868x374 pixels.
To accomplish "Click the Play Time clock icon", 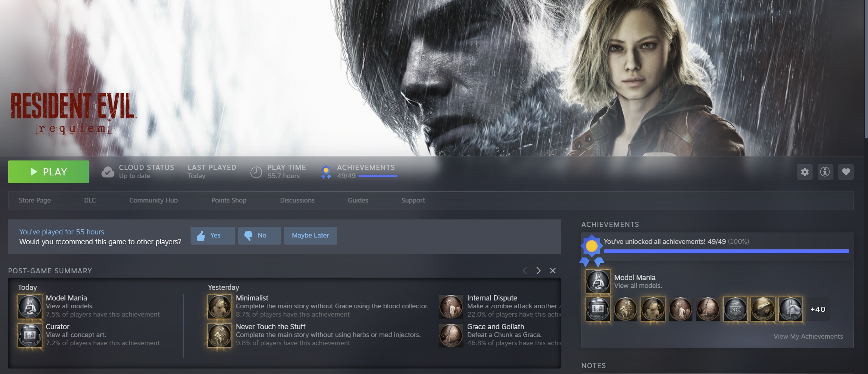I will coord(256,172).
